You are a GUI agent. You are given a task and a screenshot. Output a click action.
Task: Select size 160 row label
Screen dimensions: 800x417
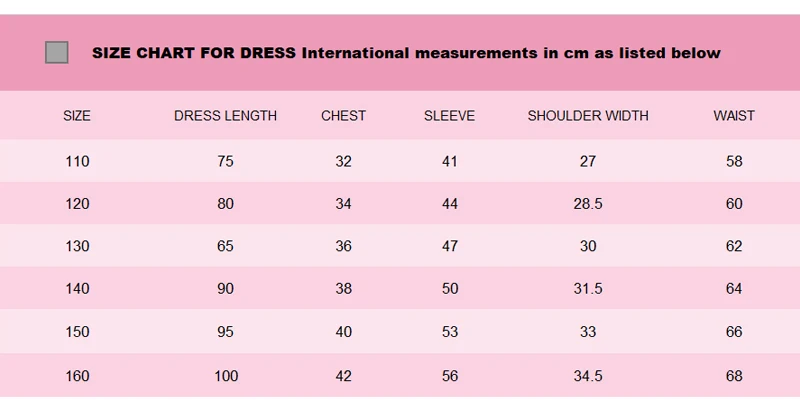[78, 376]
